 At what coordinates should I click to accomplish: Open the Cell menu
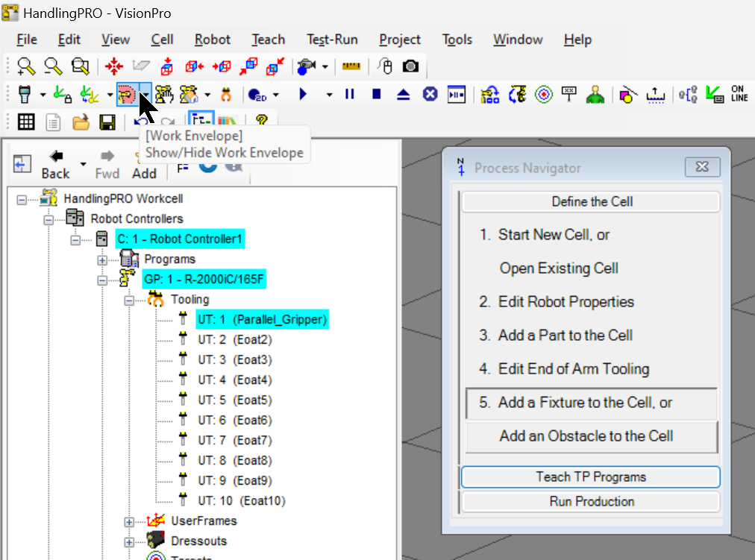pos(162,40)
